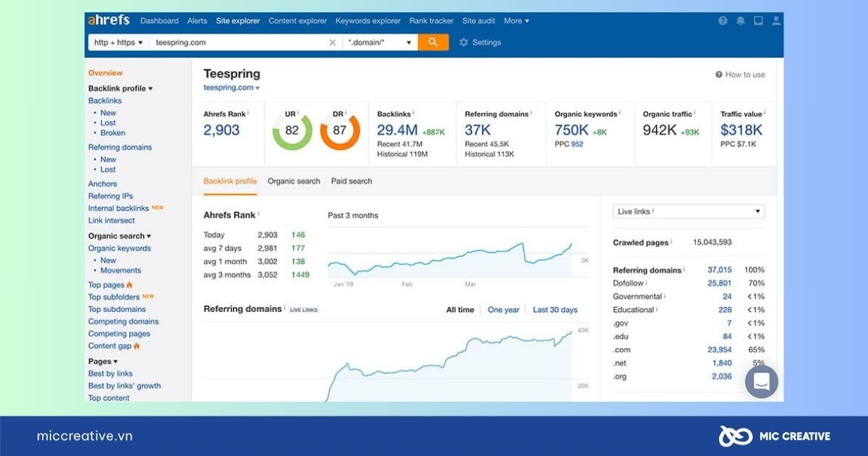Click the book icon in header
Image resolution: width=868 pixels, height=456 pixels.
coord(758,21)
